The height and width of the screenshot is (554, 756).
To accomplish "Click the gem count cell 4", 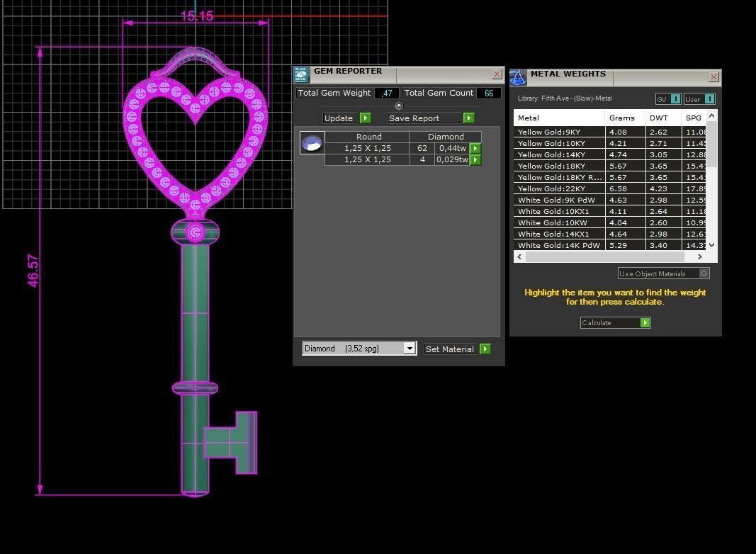I will [422, 159].
